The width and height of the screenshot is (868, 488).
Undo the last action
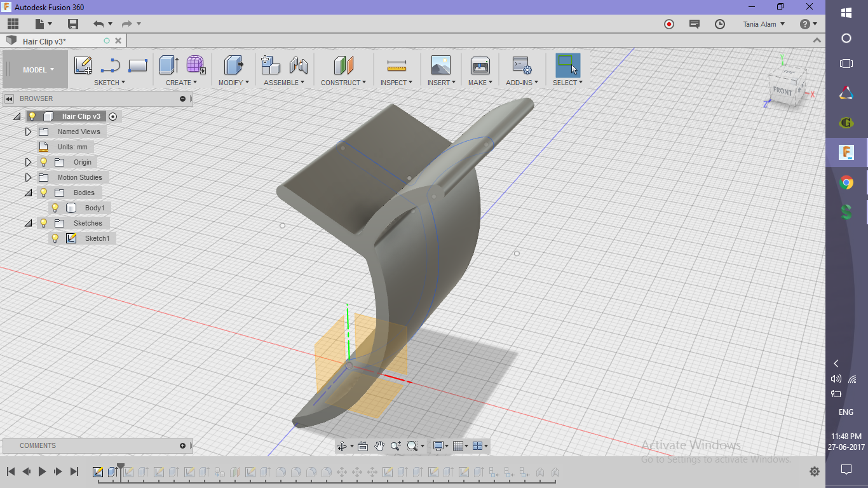(x=98, y=24)
